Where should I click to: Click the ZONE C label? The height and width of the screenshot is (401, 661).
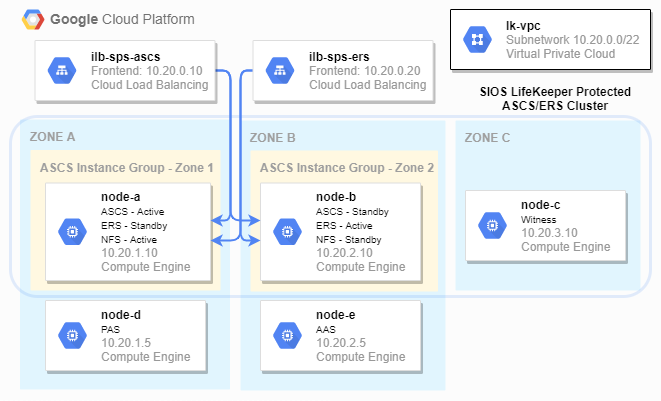487,137
